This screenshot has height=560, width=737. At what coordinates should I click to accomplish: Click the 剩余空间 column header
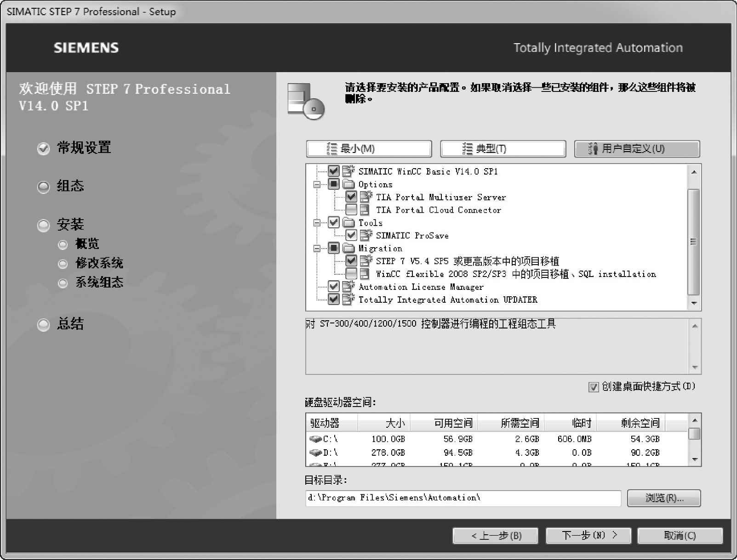631,423
